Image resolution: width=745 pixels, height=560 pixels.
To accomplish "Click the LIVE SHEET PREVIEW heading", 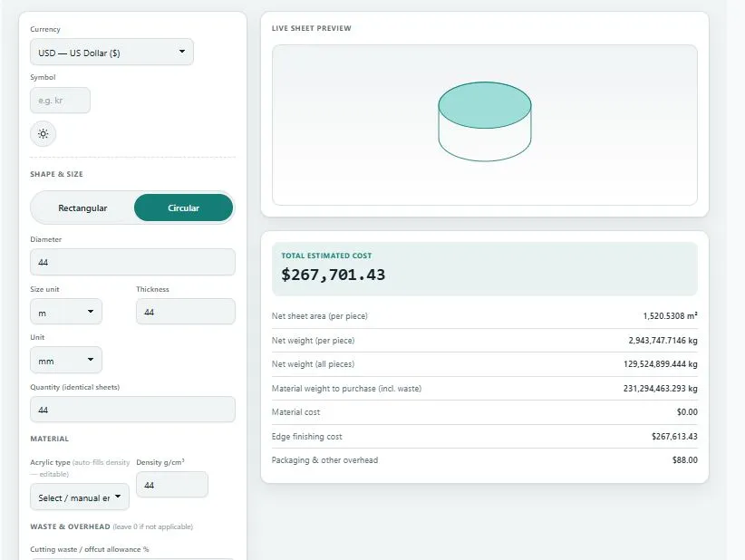I will 311,28.
